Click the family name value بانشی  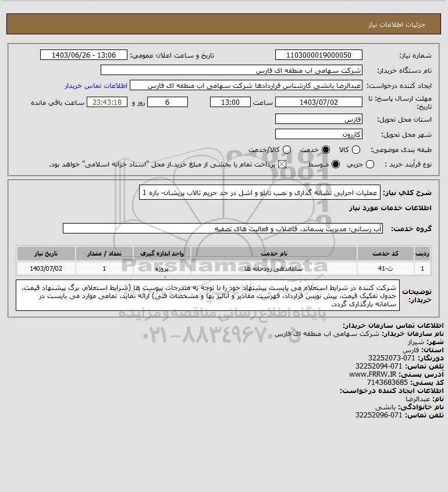[x=386, y=407]
